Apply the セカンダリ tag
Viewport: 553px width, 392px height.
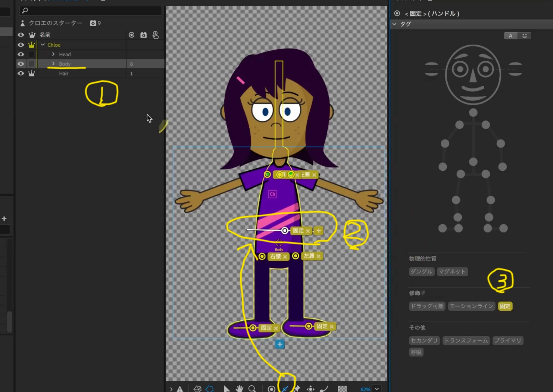click(x=424, y=341)
